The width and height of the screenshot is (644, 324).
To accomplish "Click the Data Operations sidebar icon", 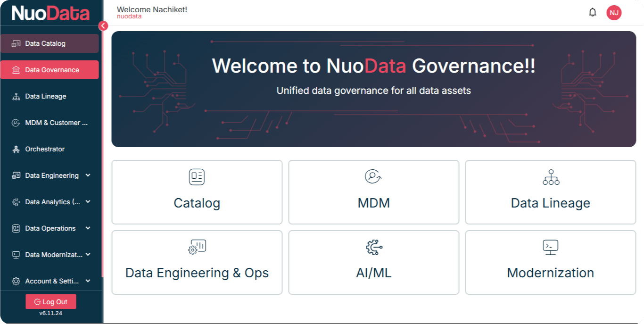I will (16, 228).
